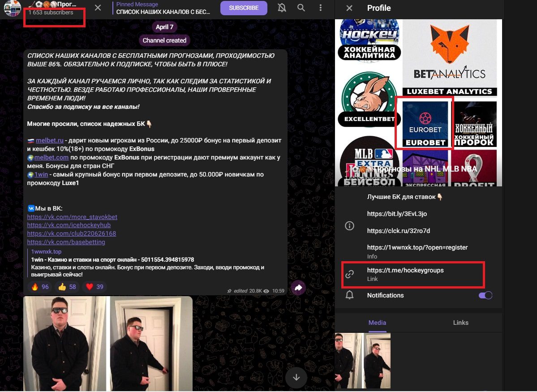Mute channel notifications with the bell icon
This screenshot has height=392, width=537.
pos(282,8)
